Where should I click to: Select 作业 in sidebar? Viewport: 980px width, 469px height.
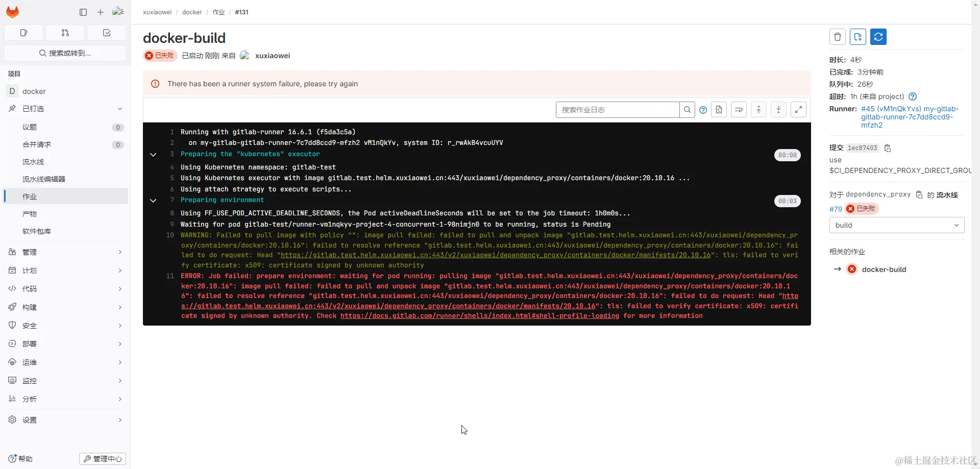[x=66, y=196]
